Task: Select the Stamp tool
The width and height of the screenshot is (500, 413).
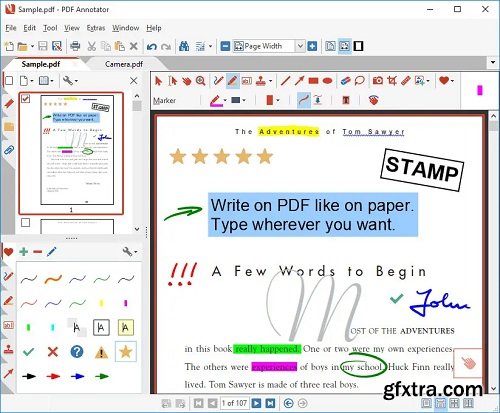Action: [x=261, y=81]
